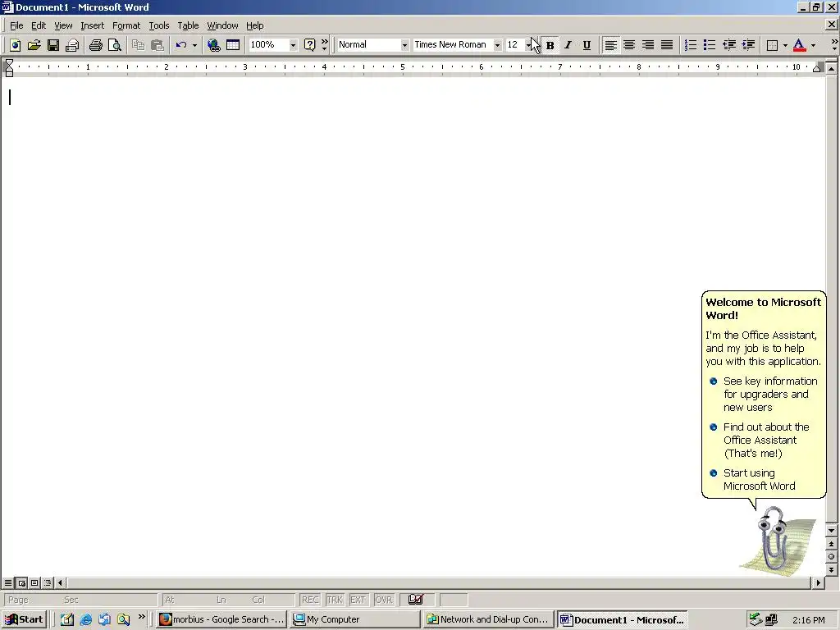Justify the text alignment
The image size is (840, 630).
click(x=666, y=45)
